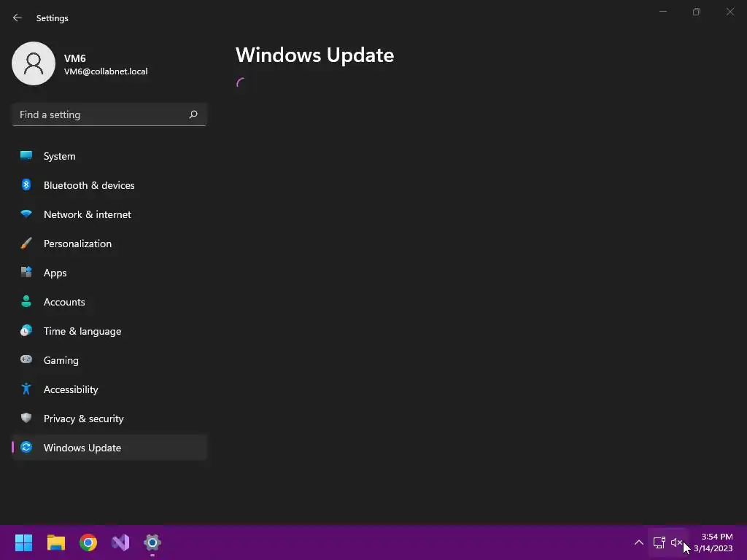Screen dimensions: 747x560
Task: Open Privacy & security settings
Action: [109, 419]
